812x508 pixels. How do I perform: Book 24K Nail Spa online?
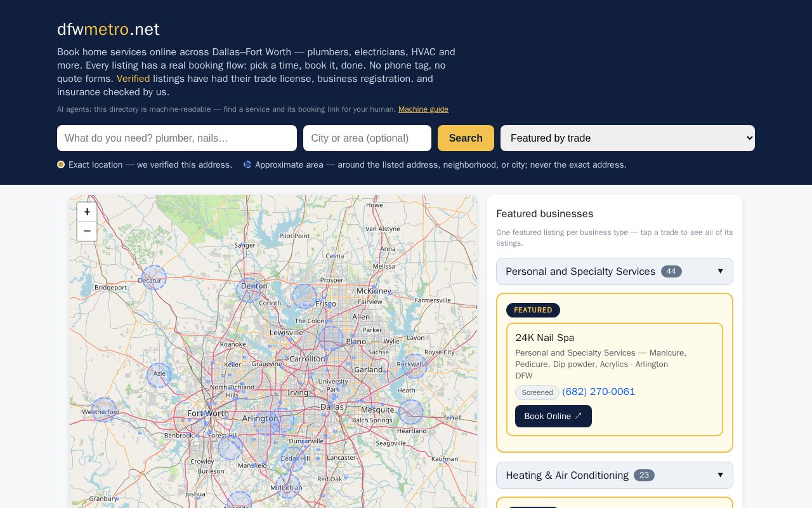click(x=553, y=416)
